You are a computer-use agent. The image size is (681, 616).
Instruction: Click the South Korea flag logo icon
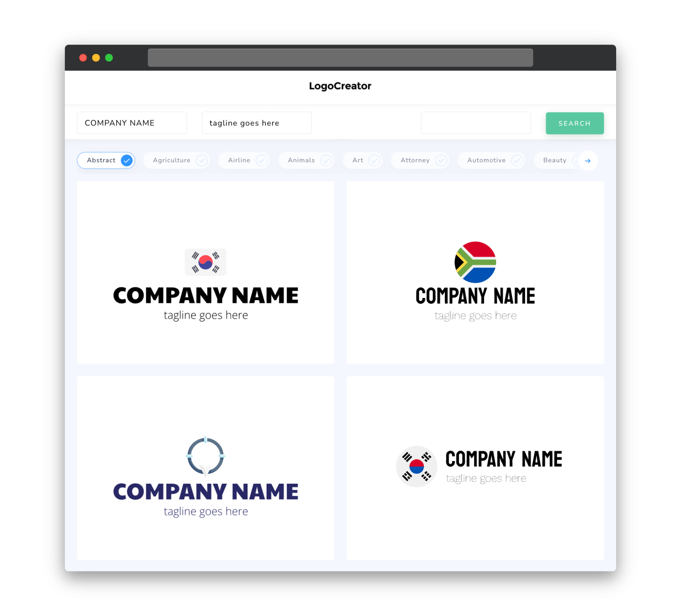[x=206, y=262]
